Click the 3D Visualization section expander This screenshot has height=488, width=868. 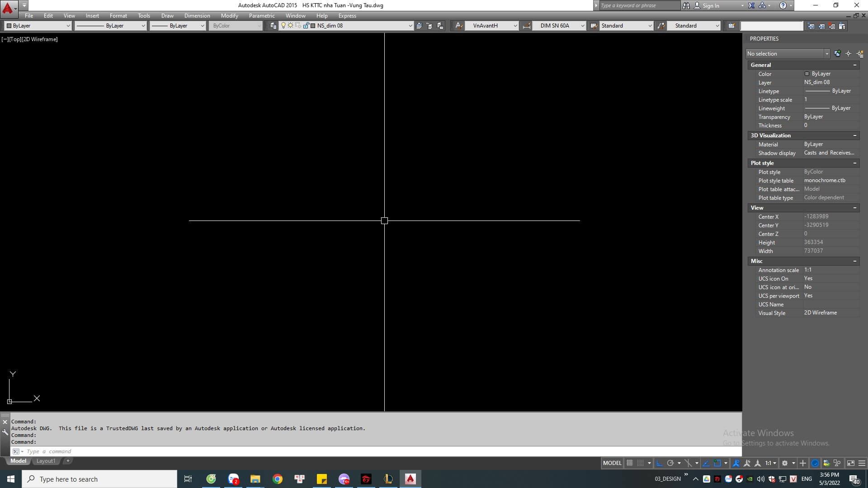(857, 135)
